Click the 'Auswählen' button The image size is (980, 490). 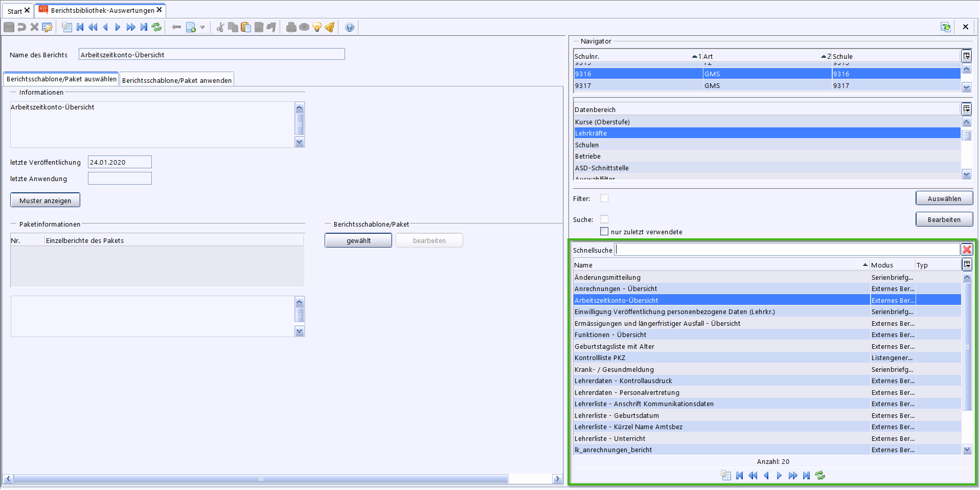(944, 198)
